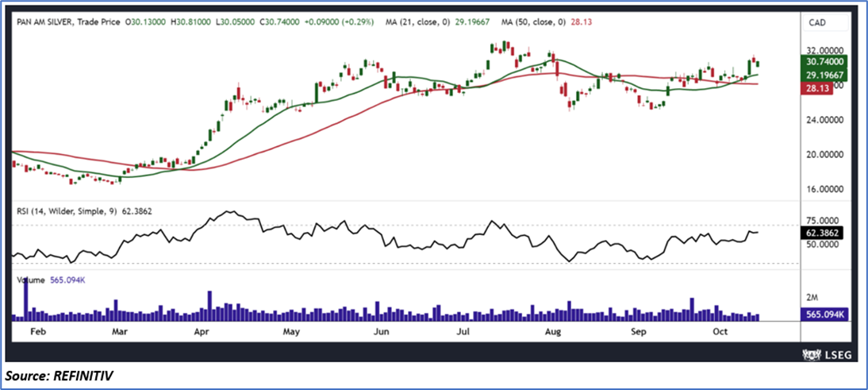Screen dimensions: 868x390
Task: Click the Mar time axis label
Action: [x=120, y=332]
